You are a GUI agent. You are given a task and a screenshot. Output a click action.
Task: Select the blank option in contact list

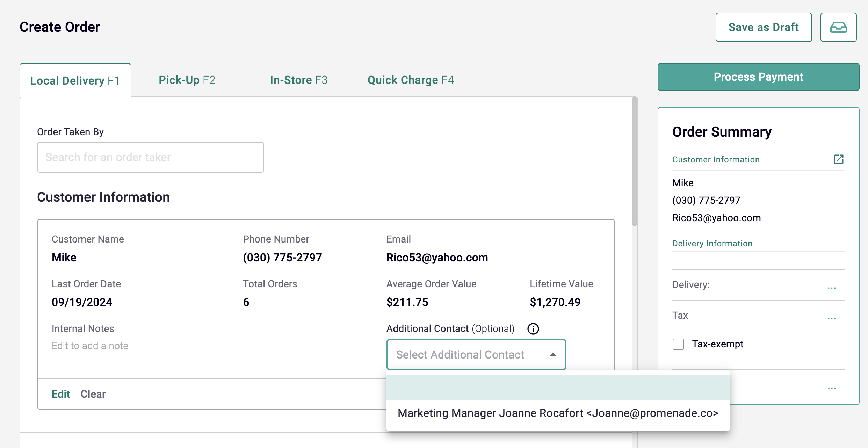pos(558,388)
